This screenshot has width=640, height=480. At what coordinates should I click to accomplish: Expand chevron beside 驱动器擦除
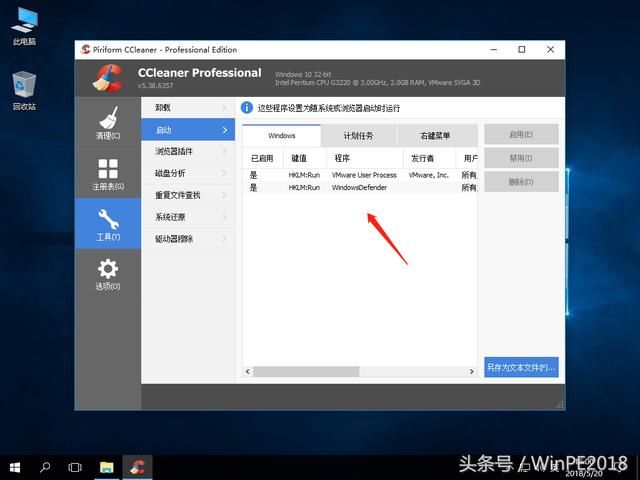pyautogui.click(x=224, y=239)
